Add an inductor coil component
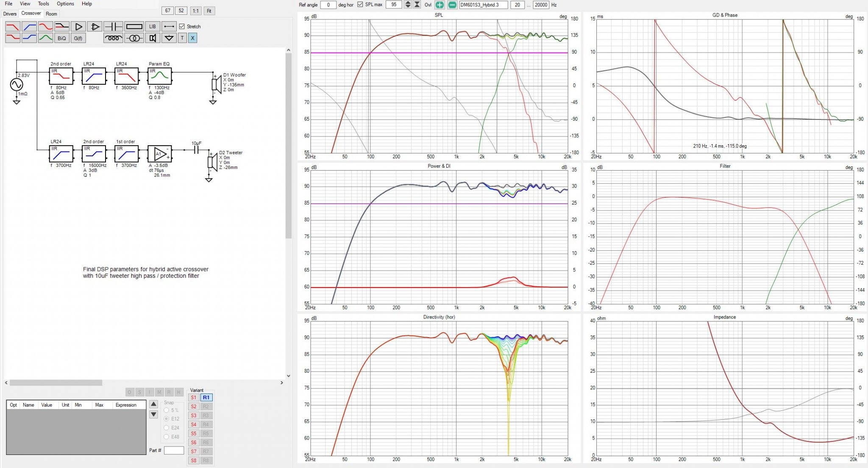 113,38
